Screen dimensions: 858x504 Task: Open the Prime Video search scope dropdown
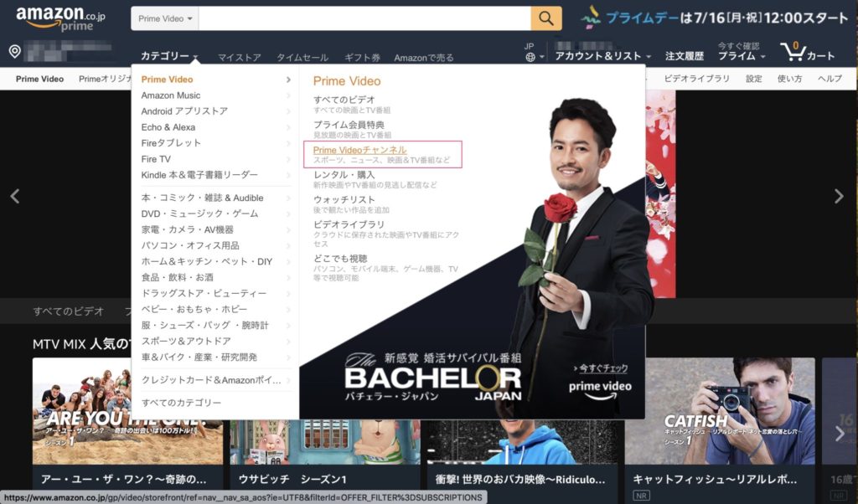pos(165,18)
